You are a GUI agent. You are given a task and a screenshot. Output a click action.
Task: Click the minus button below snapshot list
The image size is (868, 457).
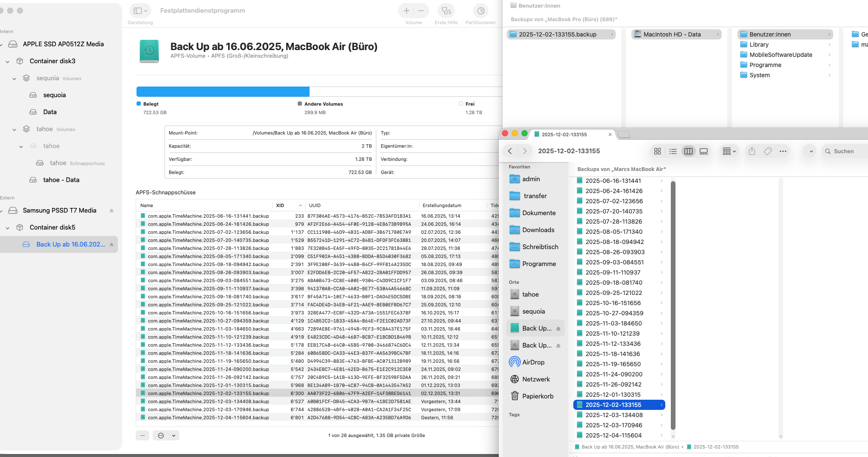(x=142, y=435)
